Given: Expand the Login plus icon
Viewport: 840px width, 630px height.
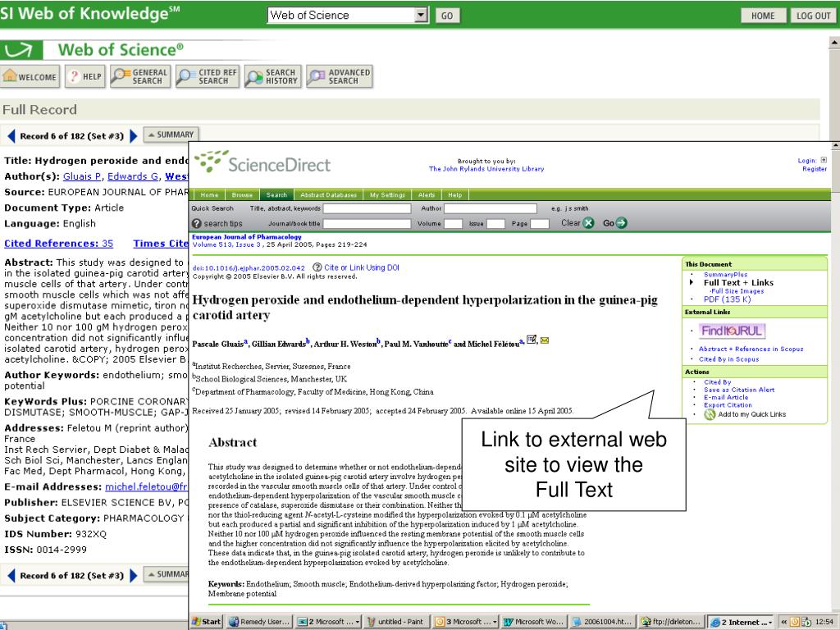Looking at the screenshot, I should [824, 160].
